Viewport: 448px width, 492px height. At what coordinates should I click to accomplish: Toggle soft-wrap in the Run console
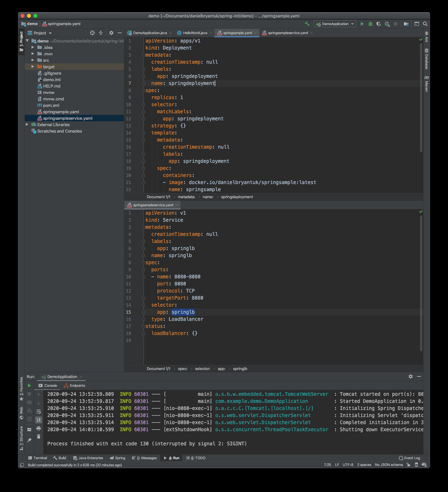coord(39,412)
